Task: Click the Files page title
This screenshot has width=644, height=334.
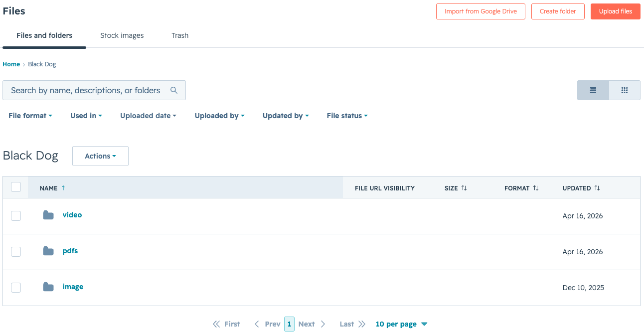Action: pos(14,11)
